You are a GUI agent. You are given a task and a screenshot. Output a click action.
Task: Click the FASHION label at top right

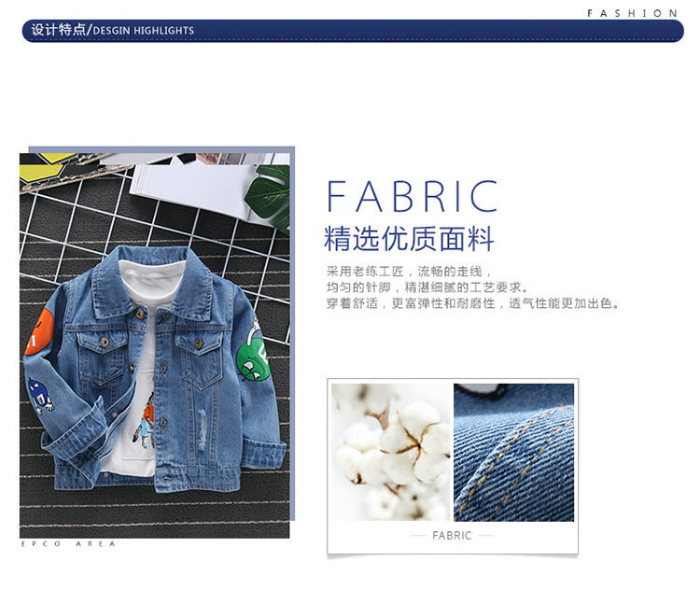[632, 13]
